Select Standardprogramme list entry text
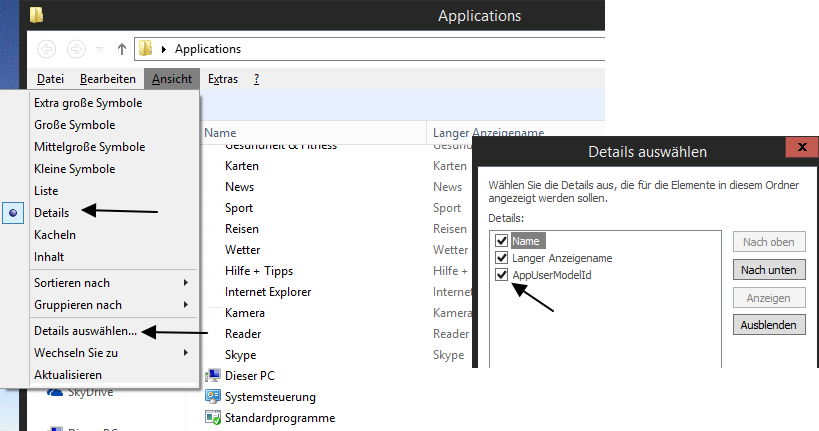 tap(280, 418)
